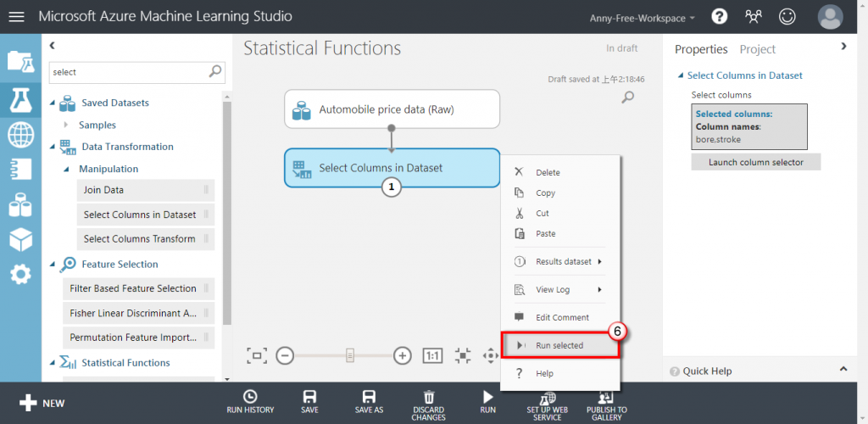Viewport: 868px width, 424px height.
Task: Save the experiment with Save button
Action: click(x=309, y=403)
